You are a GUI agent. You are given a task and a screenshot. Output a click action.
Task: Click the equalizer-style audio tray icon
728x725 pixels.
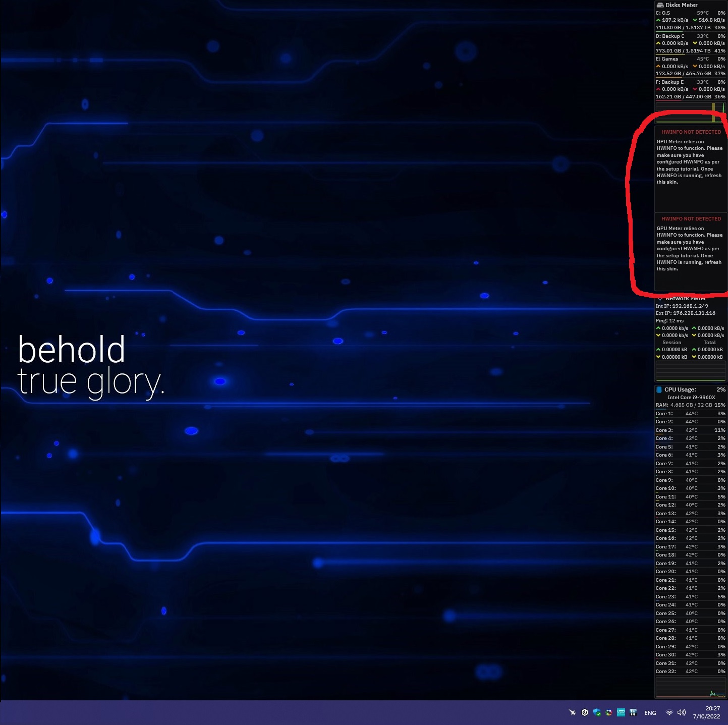pyautogui.click(x=633, y=712)
